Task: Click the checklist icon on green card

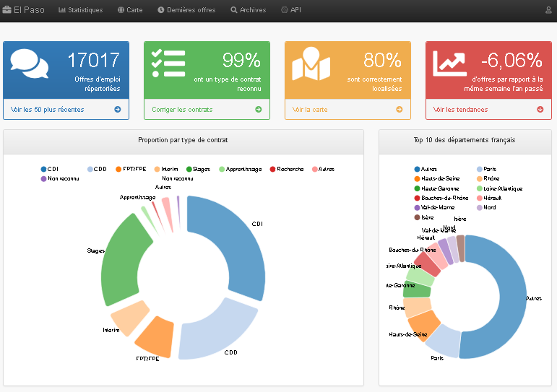Action: point(168,63)
